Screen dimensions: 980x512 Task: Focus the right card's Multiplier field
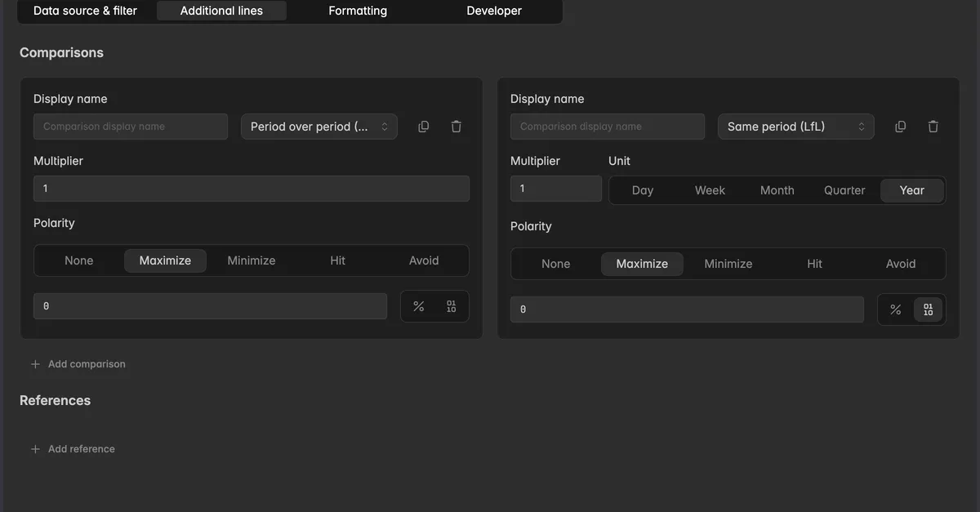[x=556, y=189]
